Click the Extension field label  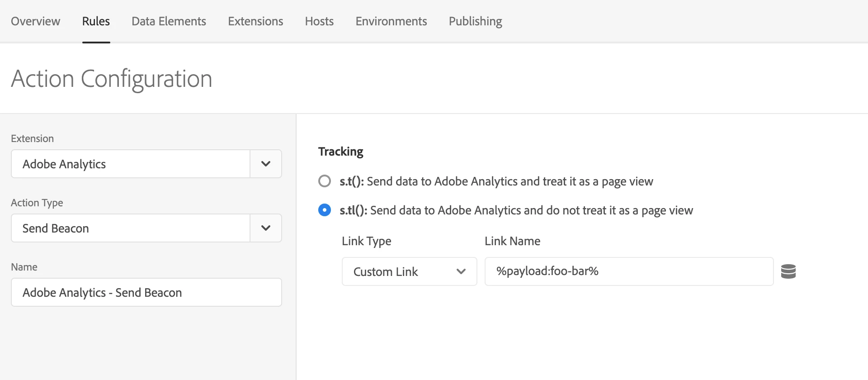click(x=32, y=138)
